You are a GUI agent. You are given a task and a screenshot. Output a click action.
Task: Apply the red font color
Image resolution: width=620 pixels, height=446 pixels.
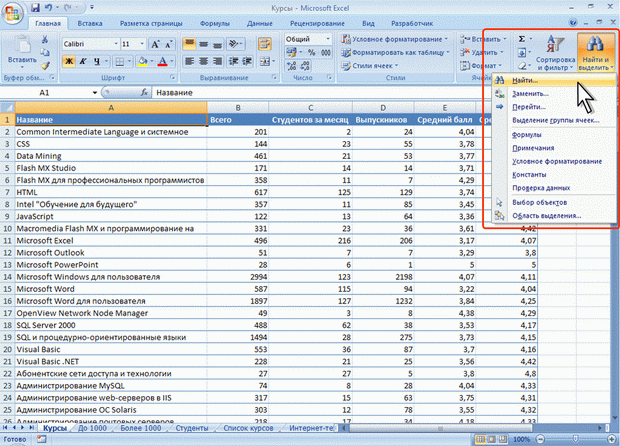click(162, 61)
